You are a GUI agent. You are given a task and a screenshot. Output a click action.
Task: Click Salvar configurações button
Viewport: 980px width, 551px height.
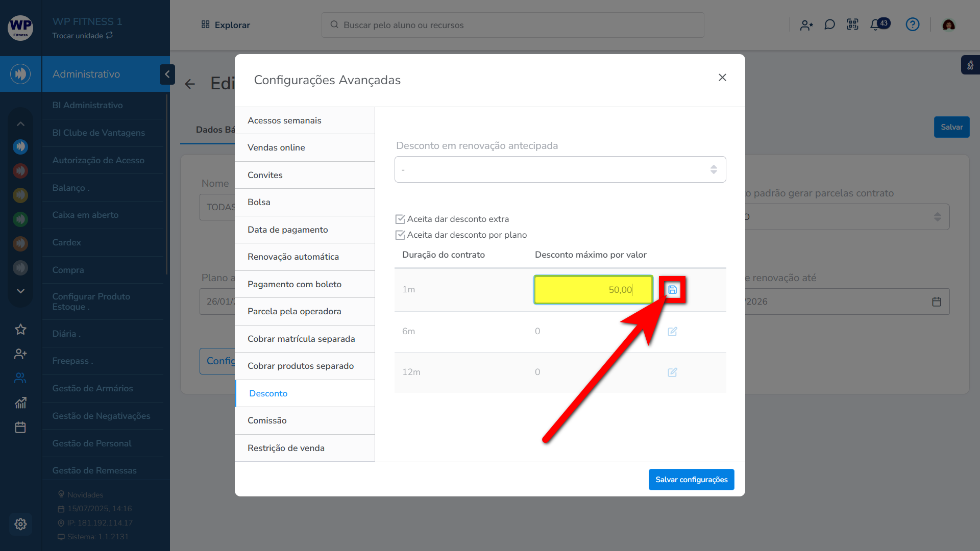coord(691,480)
